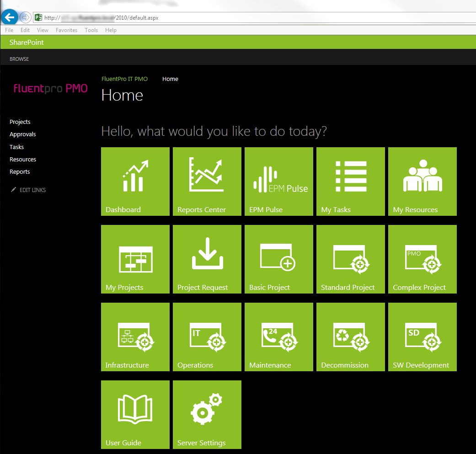
Task: Go to Tasks in the sidebar
Action: click(17, 147)
